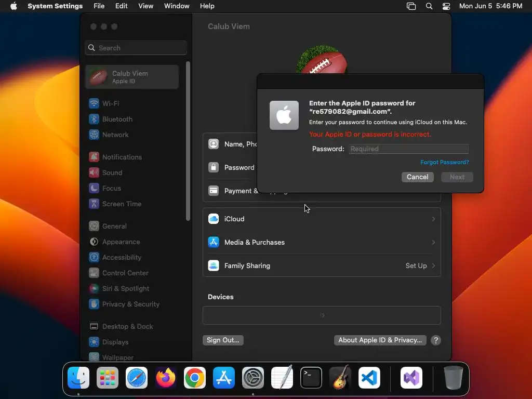
Task: Click Forgot Password? link
Action: pyautogui.click(x=445, y=162)
